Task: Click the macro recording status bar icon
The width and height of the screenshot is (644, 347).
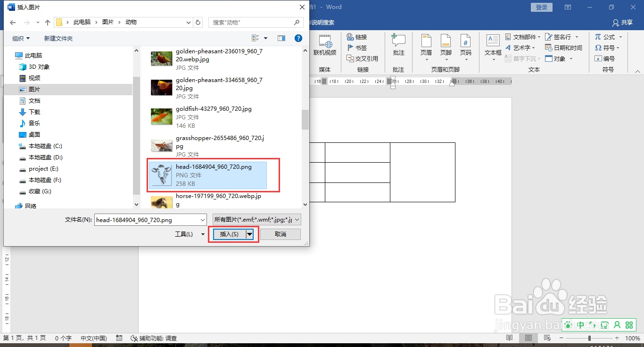Action: pos(119,338)
